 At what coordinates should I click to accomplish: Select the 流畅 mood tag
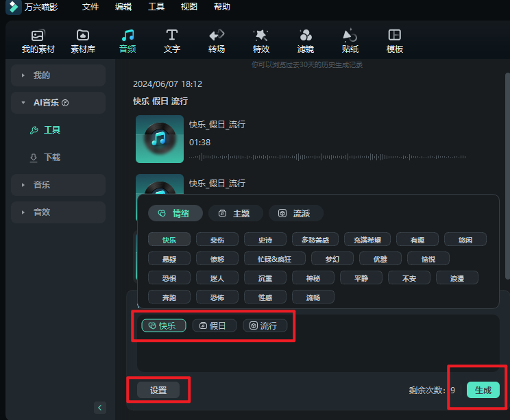pyautogui.click(x=313, y=297)
